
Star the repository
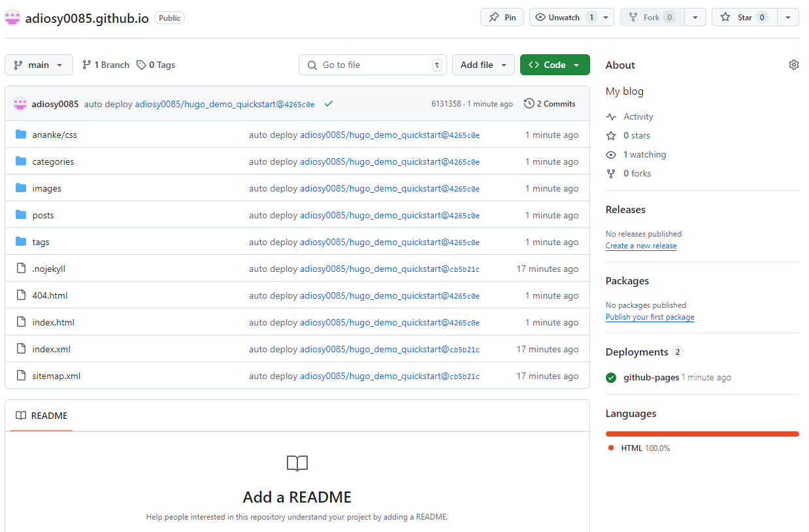click(744, 18)
